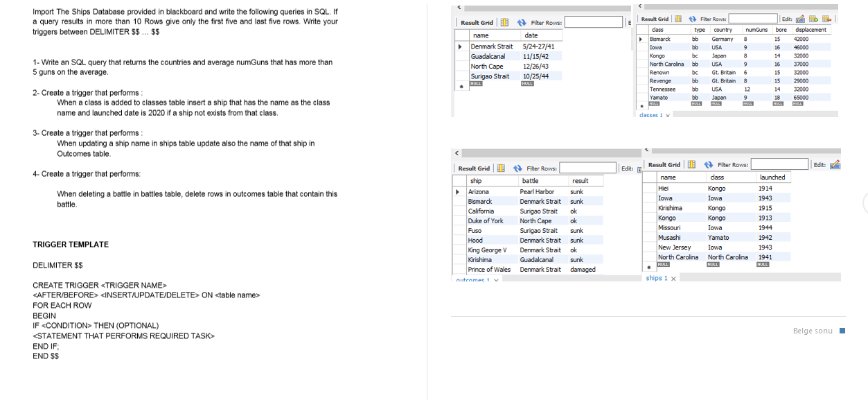Click the delete-rows icon in the classes toolbar
This screenshot has height=400, width=868.
point(826,20)
